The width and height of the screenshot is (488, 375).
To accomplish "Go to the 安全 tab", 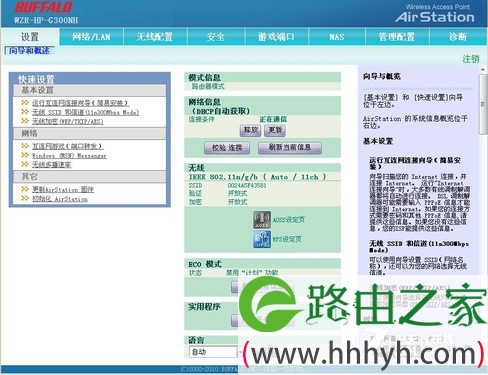I will 216,37.
